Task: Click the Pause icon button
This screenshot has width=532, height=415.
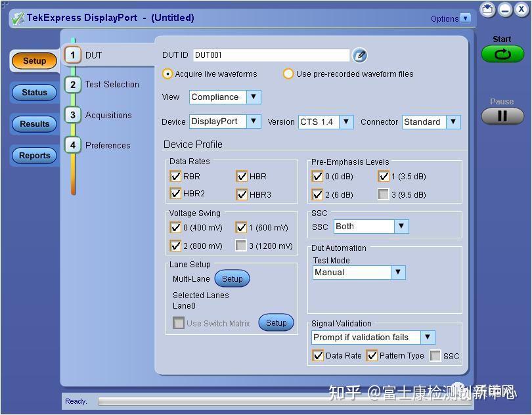Action: point(502,116)
